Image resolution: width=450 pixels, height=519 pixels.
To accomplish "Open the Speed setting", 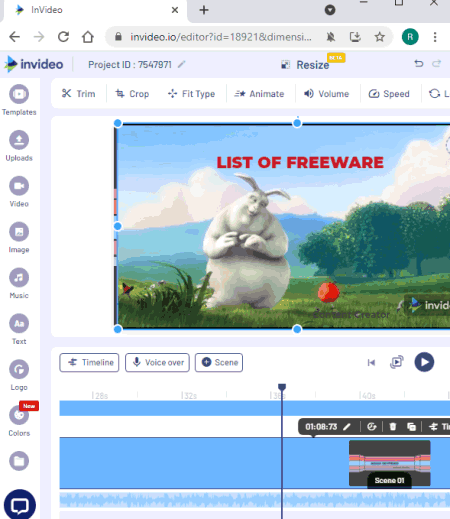I will coord(389,94).
